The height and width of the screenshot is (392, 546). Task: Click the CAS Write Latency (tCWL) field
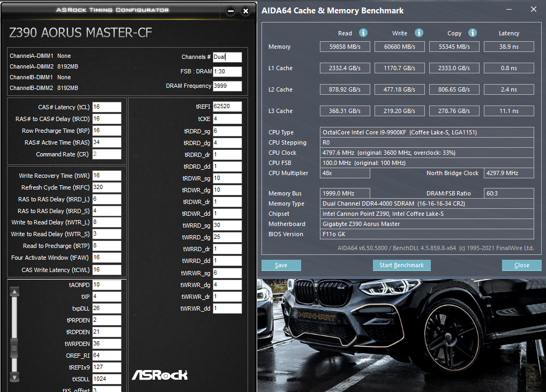point(107,270)
